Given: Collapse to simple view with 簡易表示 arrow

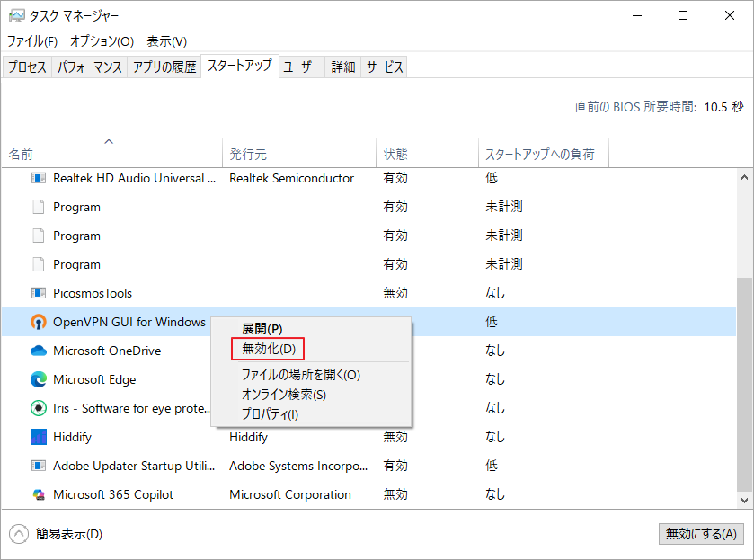Looking at the screenshot, I should [x=19, y=534].
